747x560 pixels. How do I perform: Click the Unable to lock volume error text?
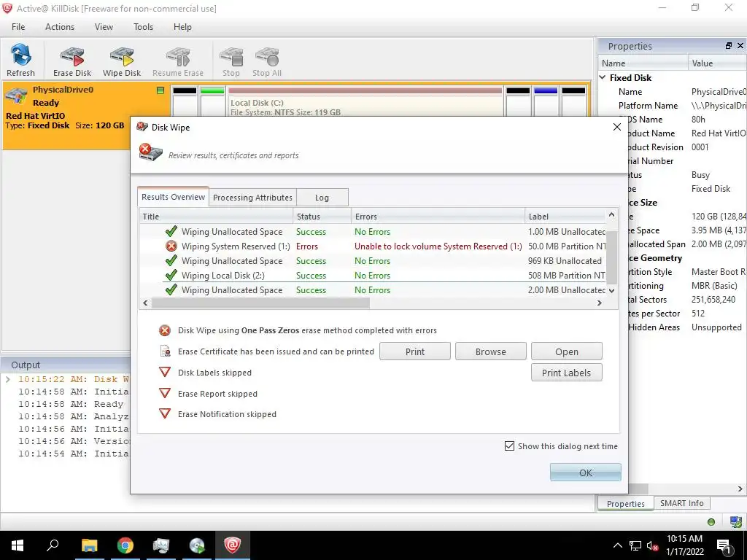point(438,246)
